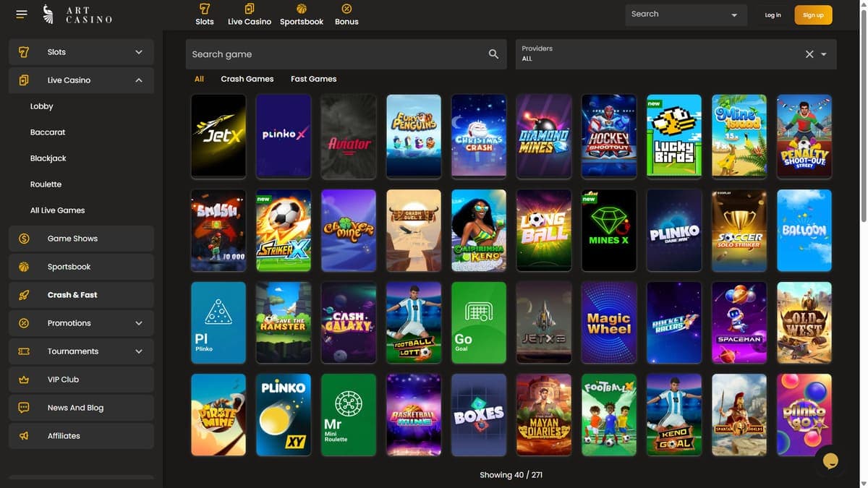Open the Cash Galaxy game thumbnail
Viewport: 868px width, 488px height.
(349, 322)
